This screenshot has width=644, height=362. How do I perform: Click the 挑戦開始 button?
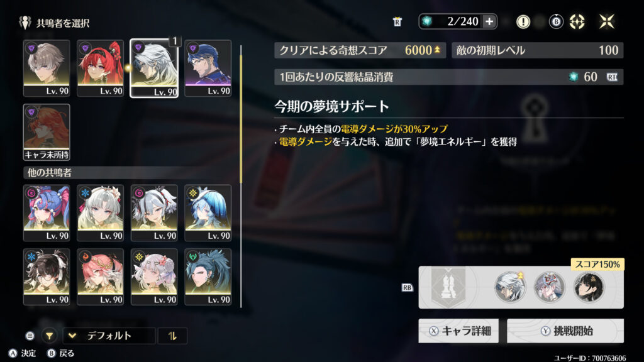point(565,331)
